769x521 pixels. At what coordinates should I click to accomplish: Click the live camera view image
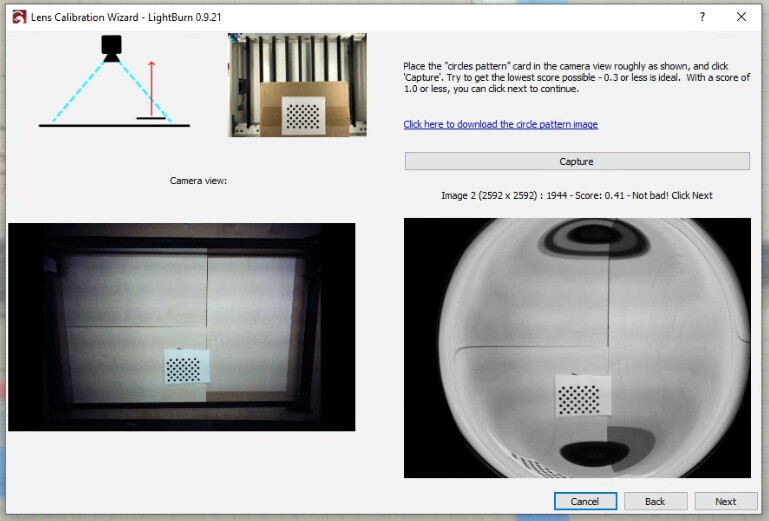click(x=181, y=327)
